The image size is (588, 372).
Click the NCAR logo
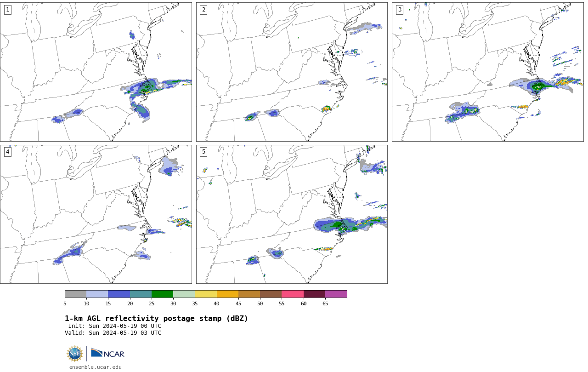(x=107, y=354)
